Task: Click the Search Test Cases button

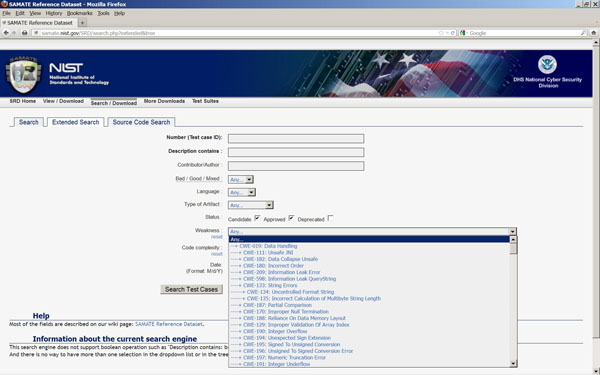Action: 191,289
